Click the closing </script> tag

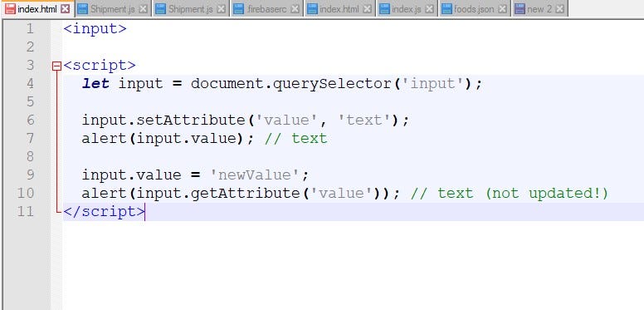click(x=105, y=212)
